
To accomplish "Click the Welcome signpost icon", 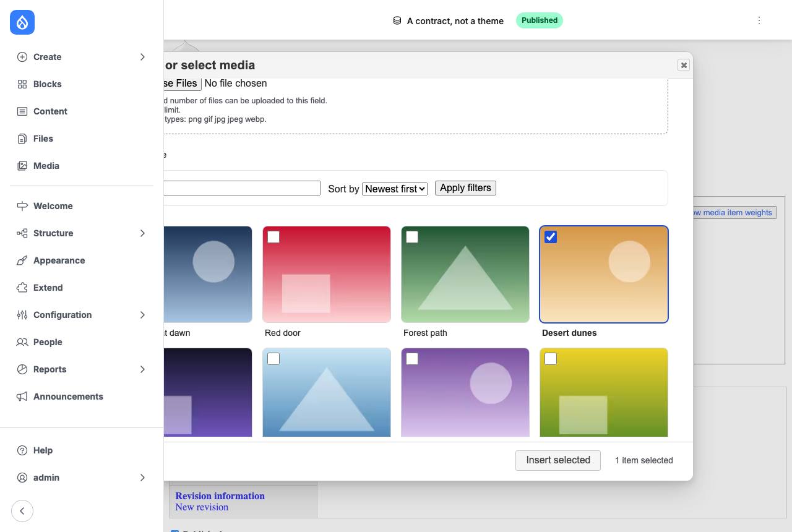I will [x=22, y=206].
